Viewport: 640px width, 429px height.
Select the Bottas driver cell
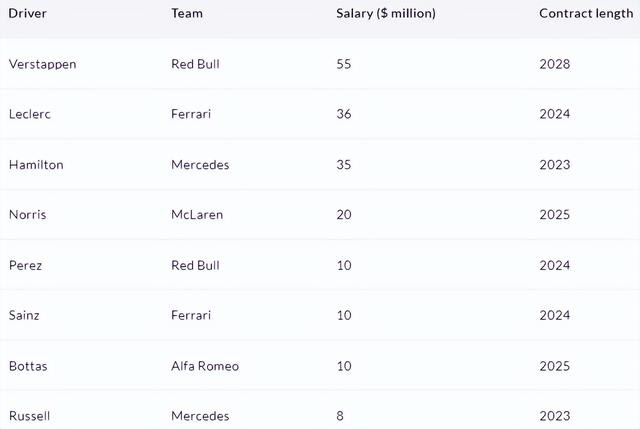coord(28,366)
